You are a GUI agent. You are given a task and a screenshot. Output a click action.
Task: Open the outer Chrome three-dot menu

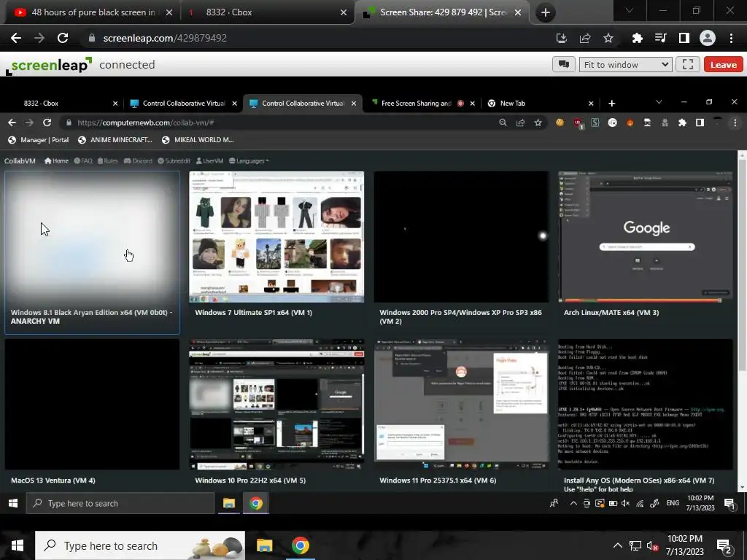tap(731, 38)
